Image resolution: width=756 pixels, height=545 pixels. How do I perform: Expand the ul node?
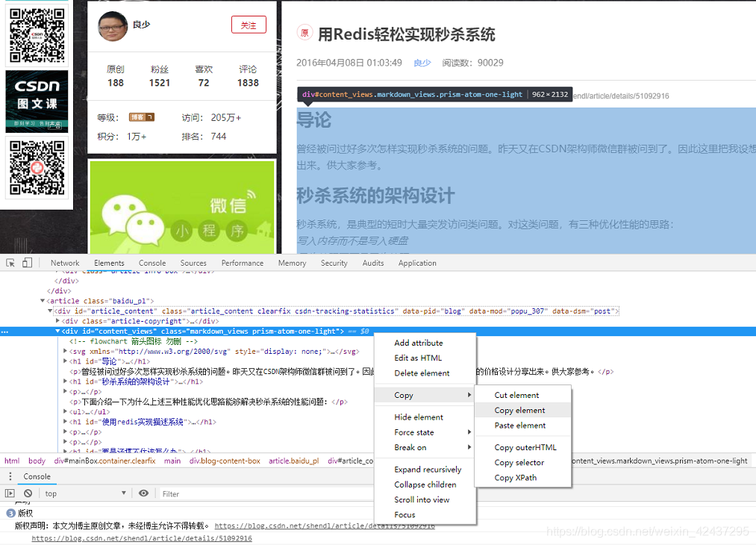(65, 411)
